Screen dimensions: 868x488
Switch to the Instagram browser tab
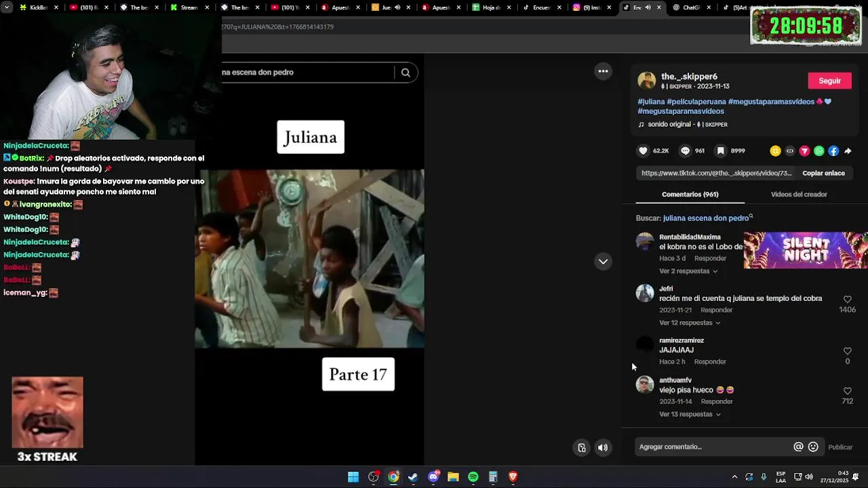pos(591,7)
